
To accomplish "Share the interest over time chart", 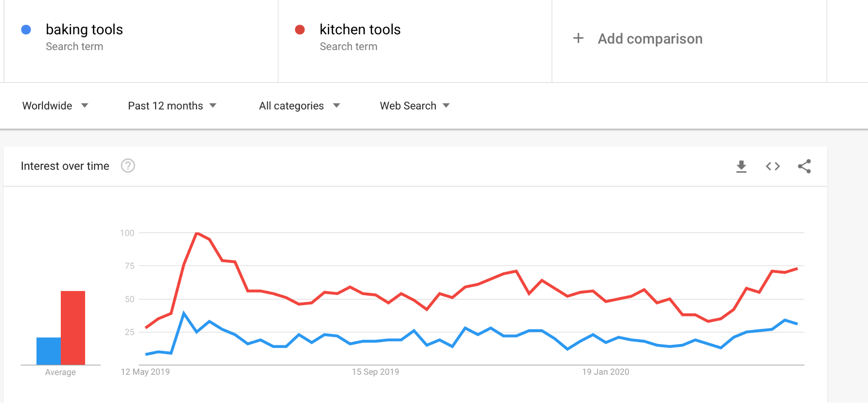I will click(804, 166).
